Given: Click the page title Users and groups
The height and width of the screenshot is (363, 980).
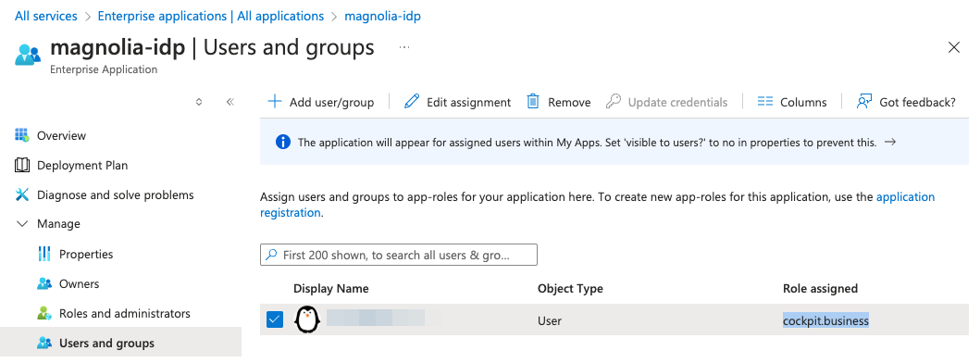Looking at the screenshot, I should [289, 47].
